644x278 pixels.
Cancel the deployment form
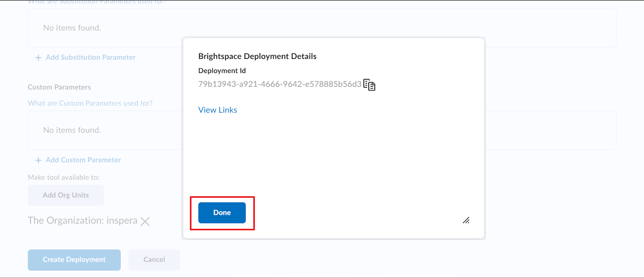154,259
